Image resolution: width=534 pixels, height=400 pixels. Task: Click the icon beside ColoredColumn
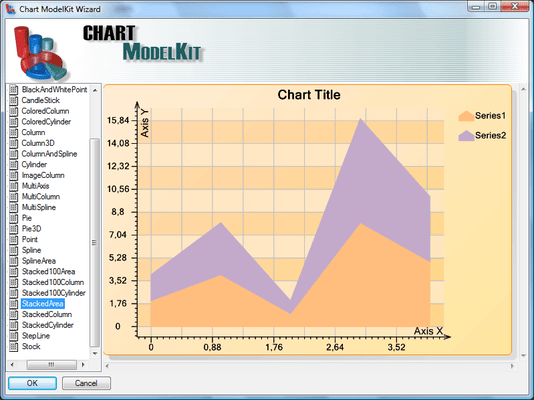point(14,111)
